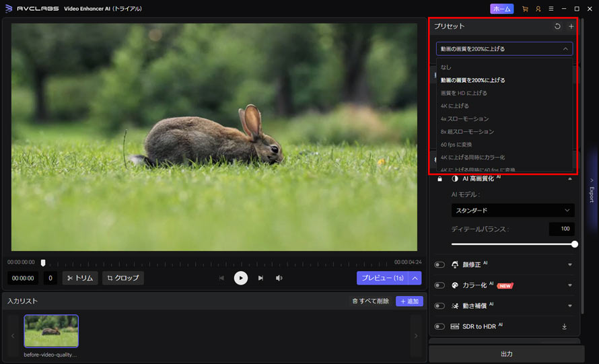Click the lock icon beside AI 高画質化
Screen dimensions: 599x364
point(439,179)
